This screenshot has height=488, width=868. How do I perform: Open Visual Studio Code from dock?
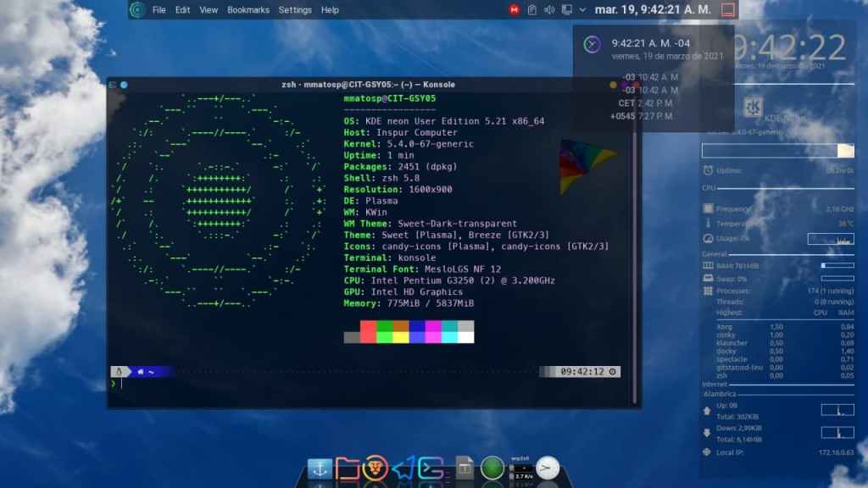coord(404,468)
